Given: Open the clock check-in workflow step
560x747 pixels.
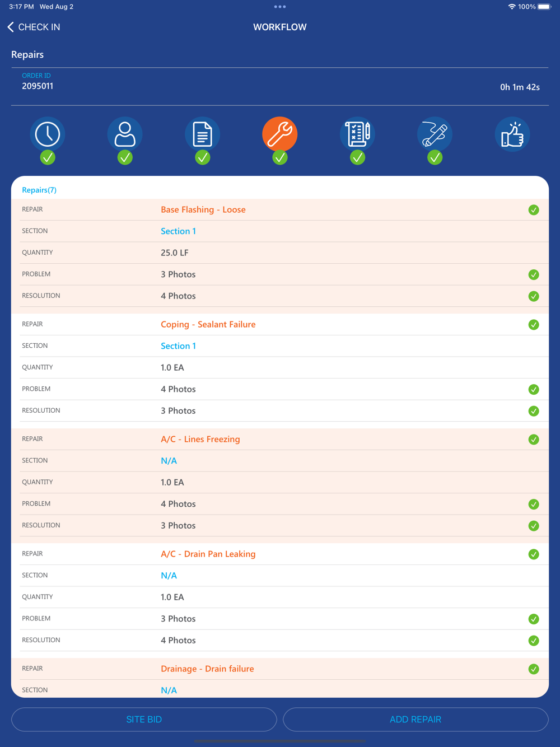Looking at the screenshot, I should click(x=48, y=134).
